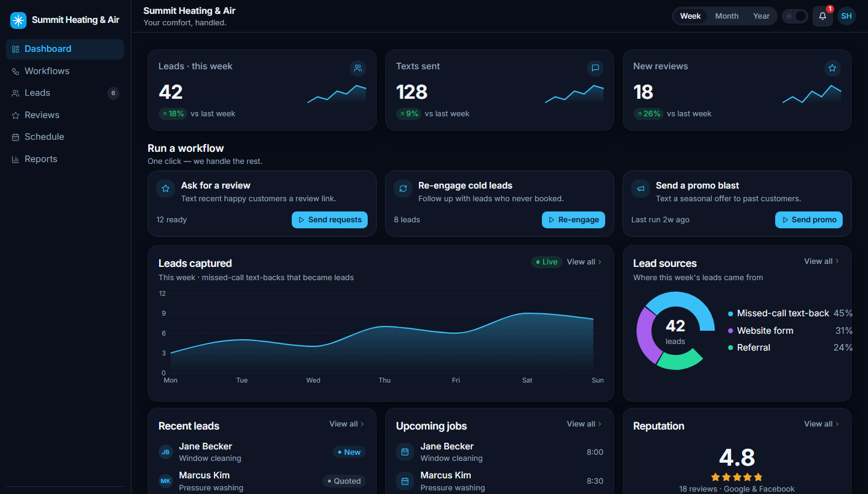
Task: Click the 26% change badge
Action: click(x=649, y=114)
